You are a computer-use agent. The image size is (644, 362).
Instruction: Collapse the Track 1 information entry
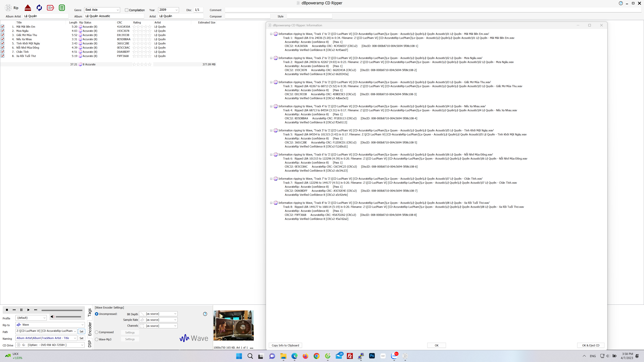point(271,34)
